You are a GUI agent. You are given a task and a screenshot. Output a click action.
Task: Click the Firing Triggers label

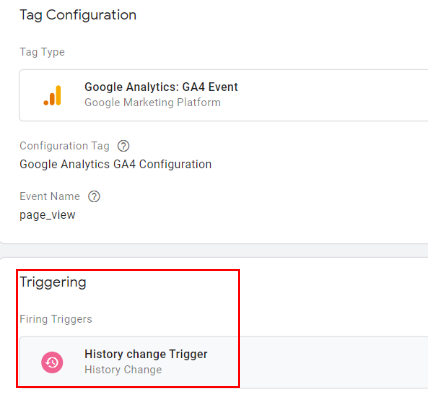pos(56,319)
